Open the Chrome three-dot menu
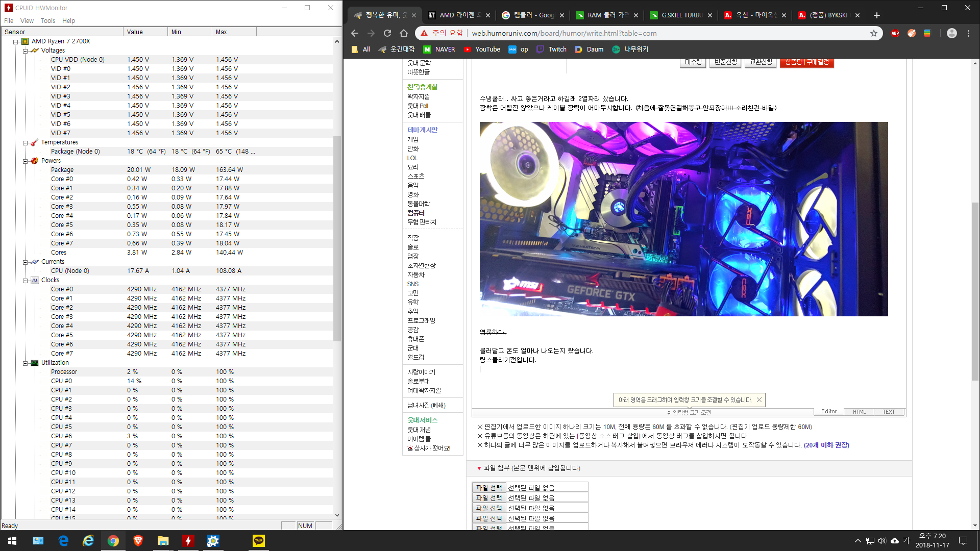980x551 pixels. click(968, 33)
